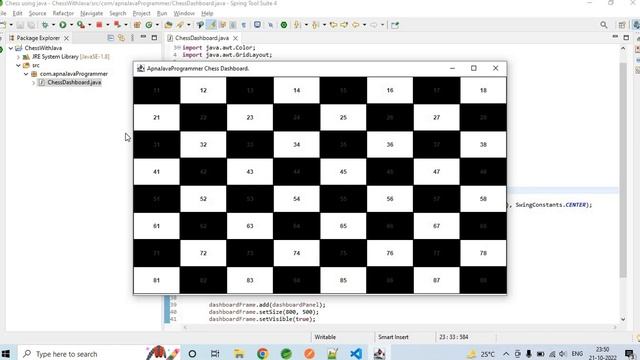This screenshot has width=640, height=360.
Task: Click white chess square labeled 81
Action: (x=156, y=280)
